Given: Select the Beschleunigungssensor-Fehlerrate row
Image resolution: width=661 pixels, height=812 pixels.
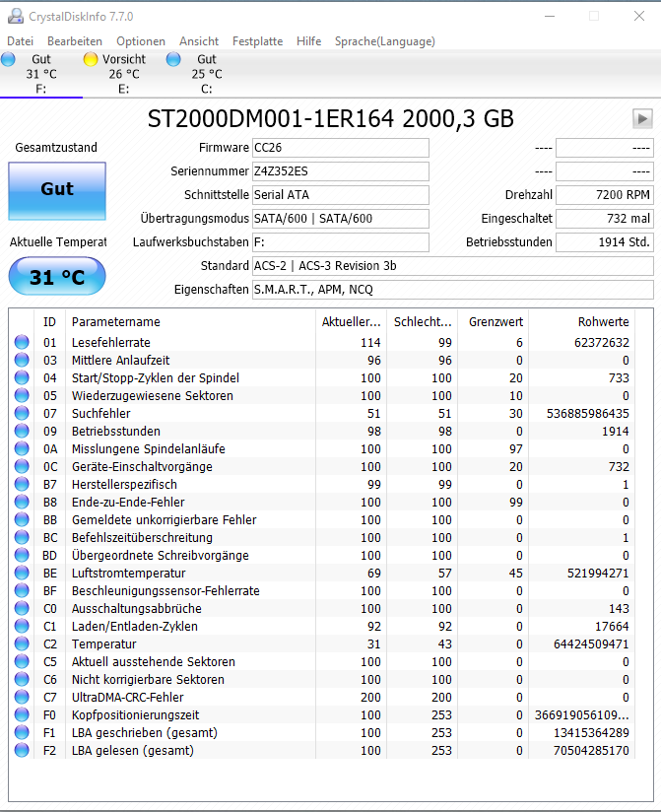Looking at the screenshot, I should 322,591.
